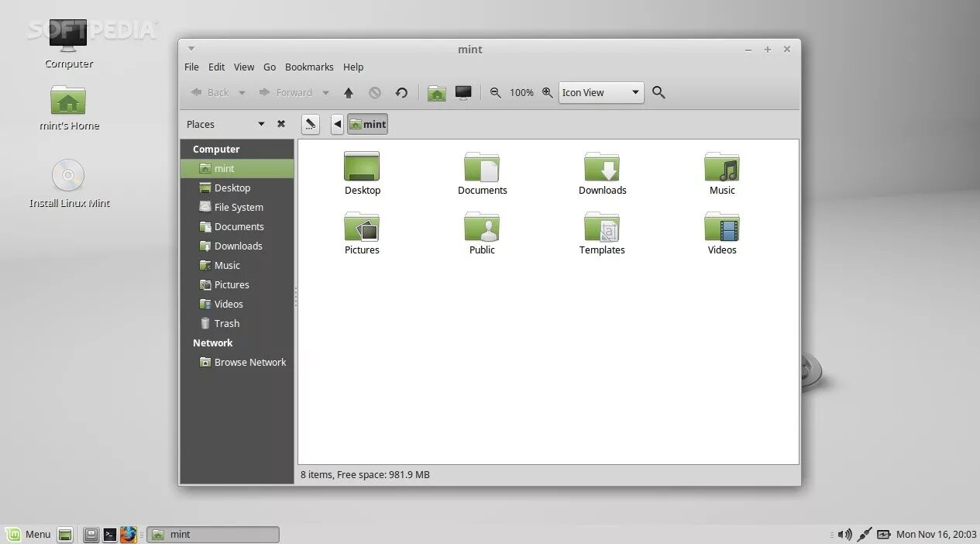Open the Go menu

click(270, 67)
